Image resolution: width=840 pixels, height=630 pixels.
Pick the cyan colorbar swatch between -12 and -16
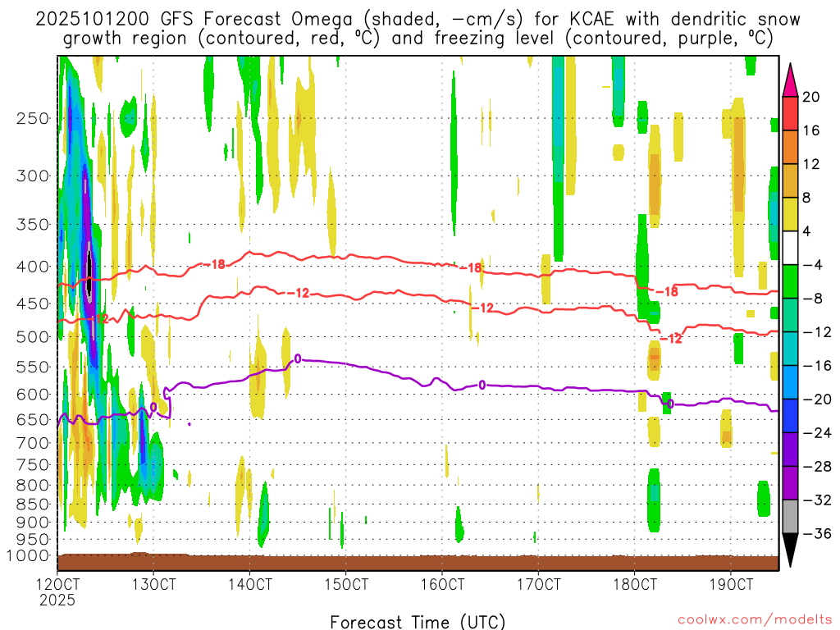coord(790,349)
